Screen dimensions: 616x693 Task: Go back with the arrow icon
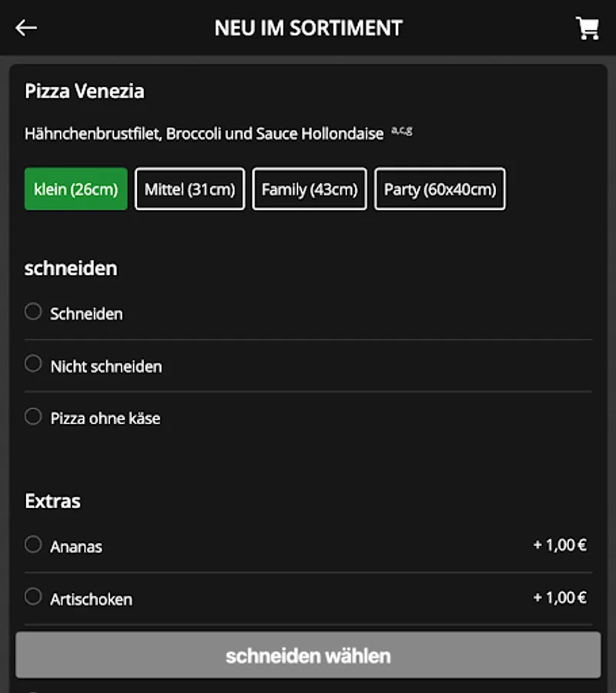coord(26,28)
